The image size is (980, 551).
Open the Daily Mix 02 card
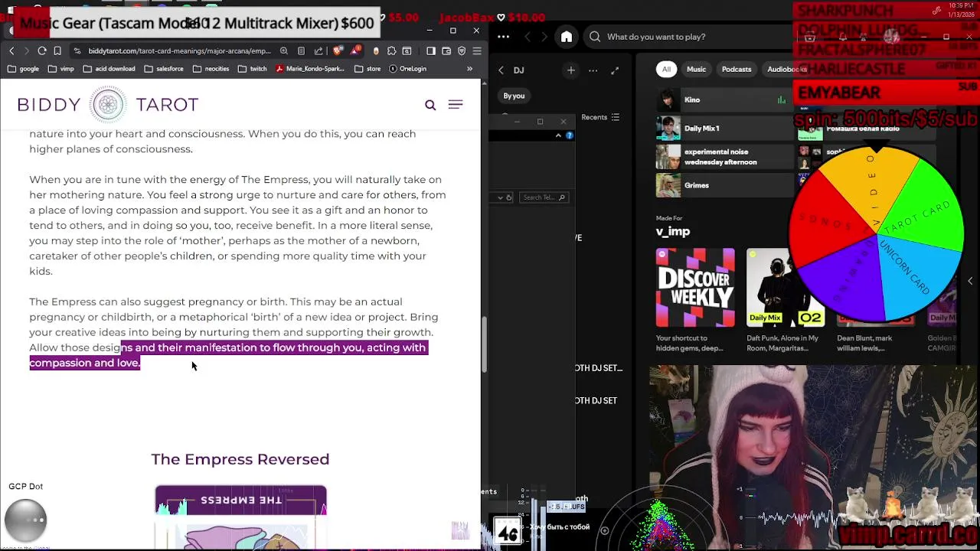pos(786,300)
